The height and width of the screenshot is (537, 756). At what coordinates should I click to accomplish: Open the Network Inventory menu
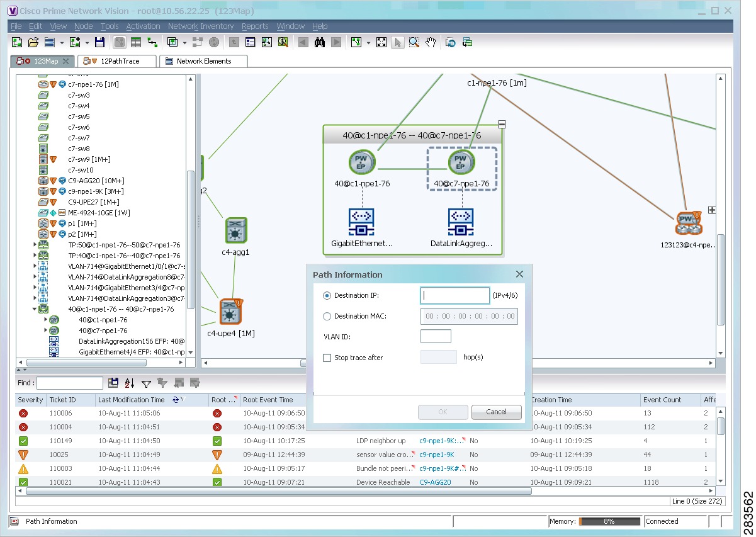click(x=201, y=26)
